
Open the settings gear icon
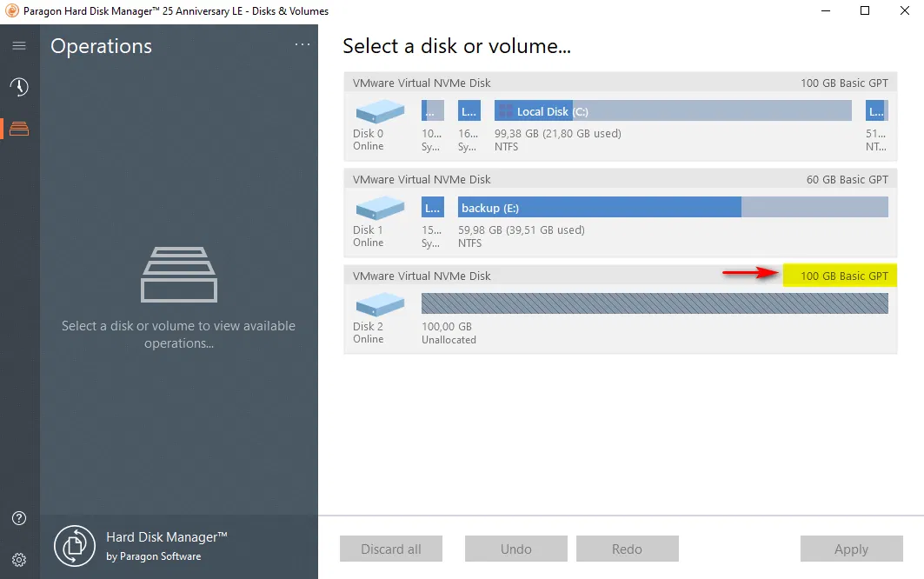click(19, 560)
